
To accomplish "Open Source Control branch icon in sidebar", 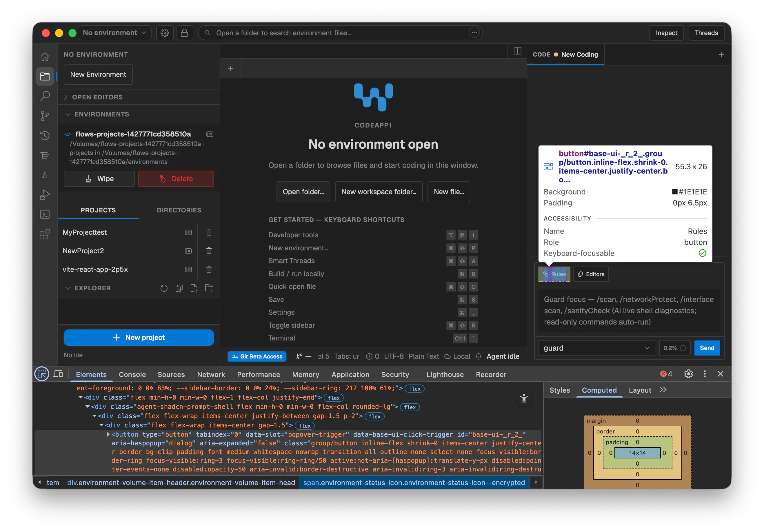I will 45,116.
